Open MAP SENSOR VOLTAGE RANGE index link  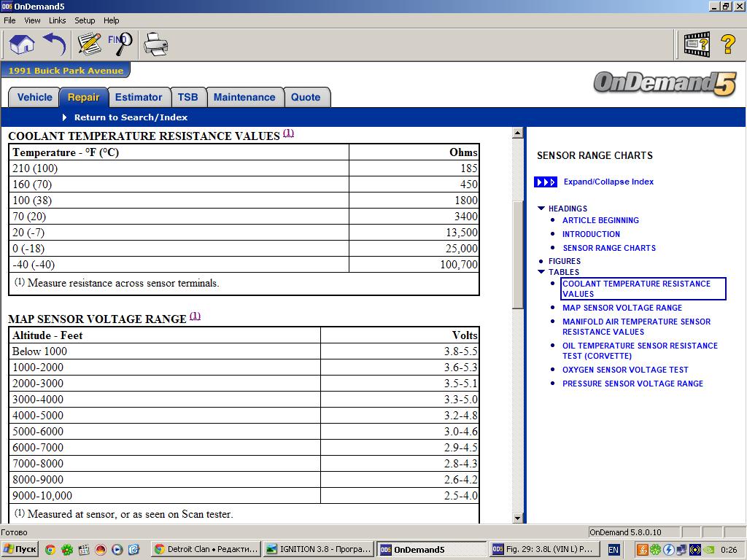coord(622,308)
